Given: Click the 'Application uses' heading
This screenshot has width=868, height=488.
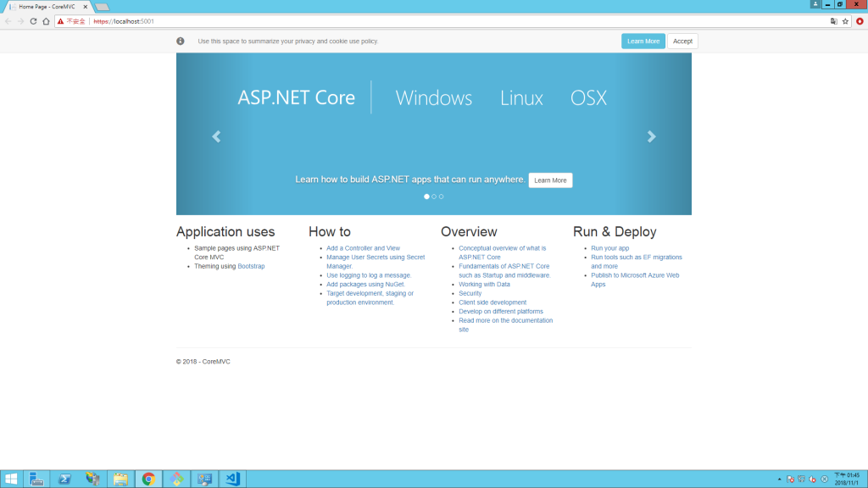Looking at the screenshot, I should (x=225, y=232).
